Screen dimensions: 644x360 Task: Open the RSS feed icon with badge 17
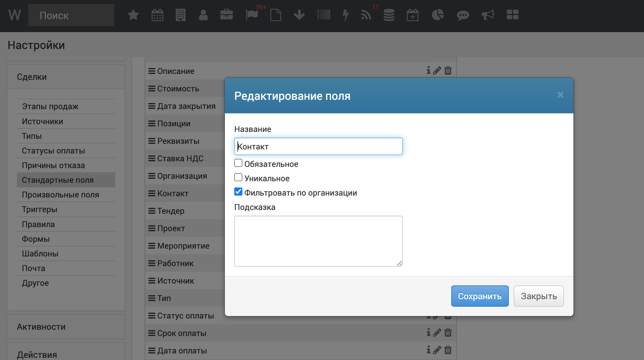point(366,15)
